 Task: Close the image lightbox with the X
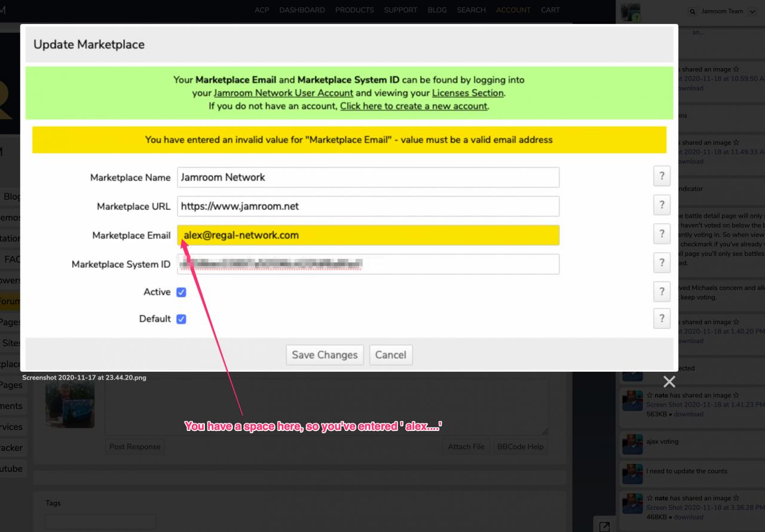click(x=669, y=381)
